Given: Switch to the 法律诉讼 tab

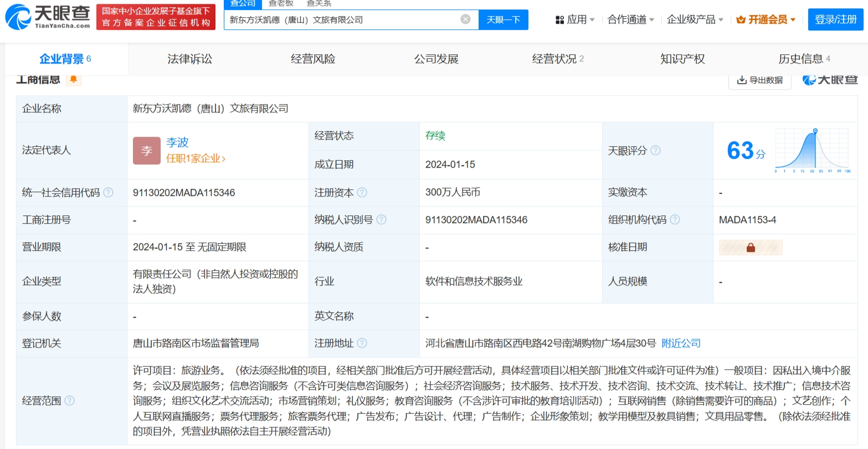Looking at the screenshot, I should point(189,59).
